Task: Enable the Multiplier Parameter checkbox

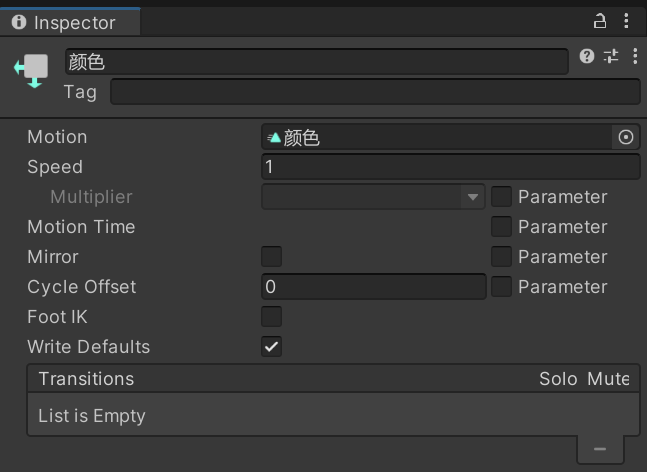Action: [x=501, y=197]
